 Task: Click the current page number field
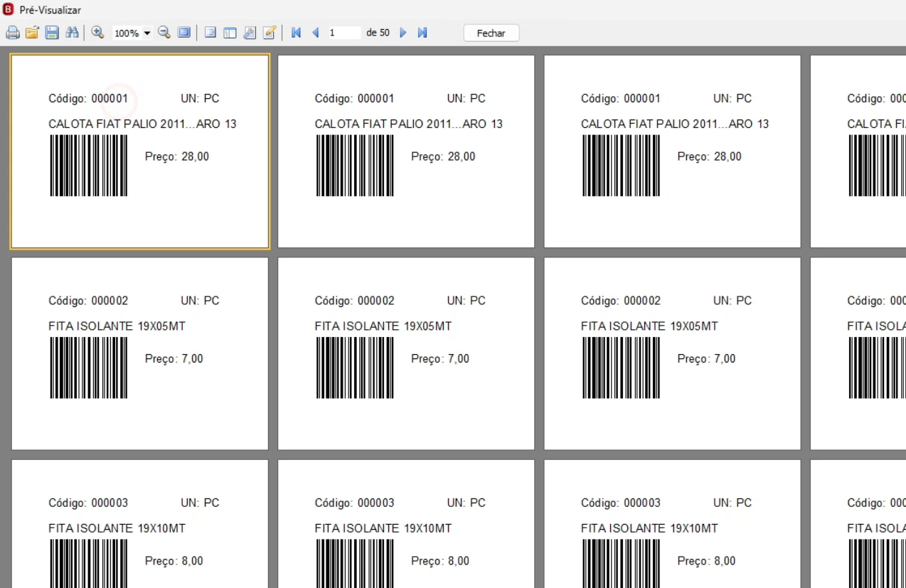click(x=343, y=33)
